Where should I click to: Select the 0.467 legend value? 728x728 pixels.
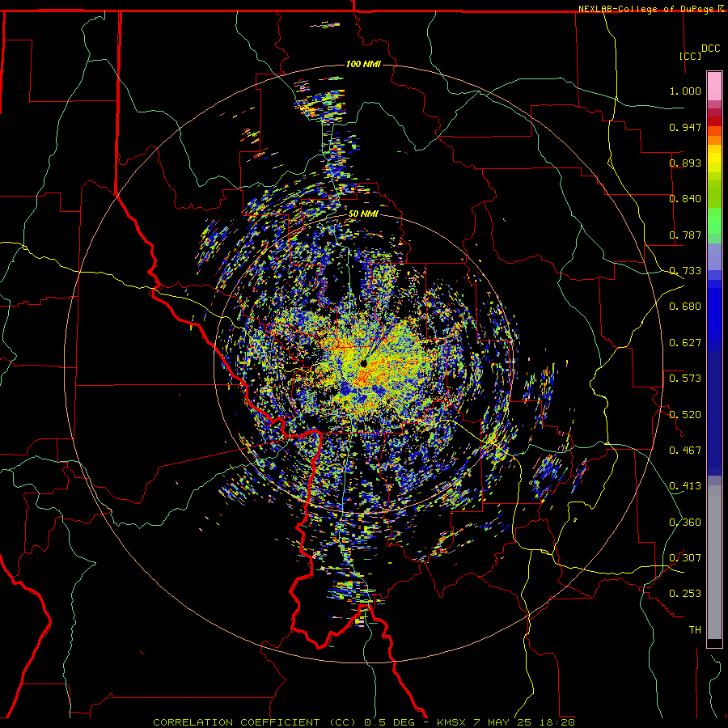[685, 451]
